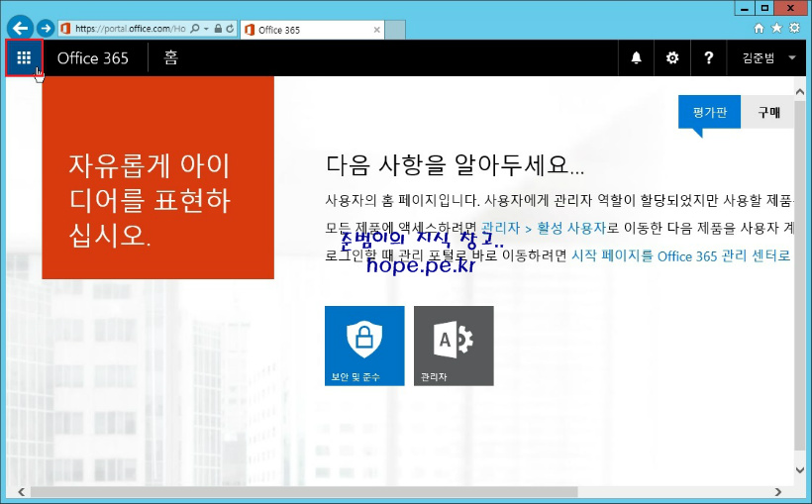The height and width of the screenshot is (504, 812).
Task: Select the 구매 tab
Action: pyautogui.click(x=768, y=112)
